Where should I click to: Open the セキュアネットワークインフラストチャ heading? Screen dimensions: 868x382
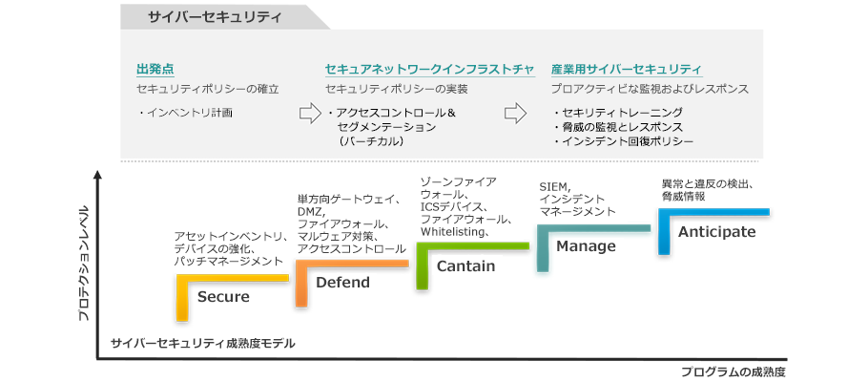point(429,70)
